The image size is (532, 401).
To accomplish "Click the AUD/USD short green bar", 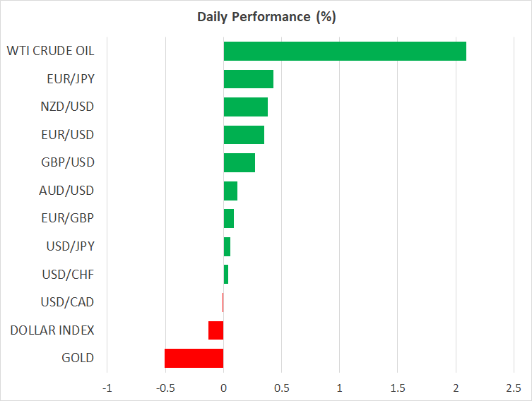I will click(x=230, y=191).
